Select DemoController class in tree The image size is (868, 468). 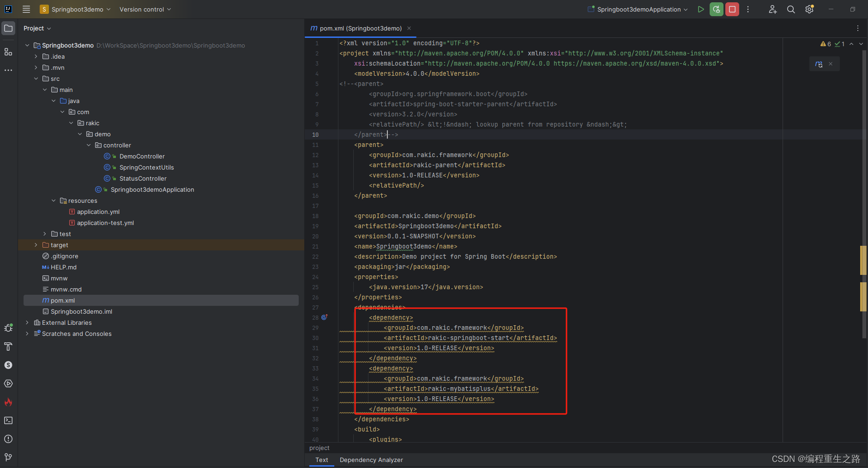(x=142, y=156)
